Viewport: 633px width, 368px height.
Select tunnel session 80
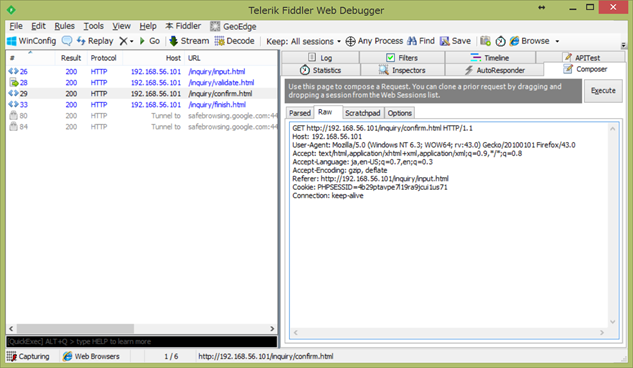[141, 116]
